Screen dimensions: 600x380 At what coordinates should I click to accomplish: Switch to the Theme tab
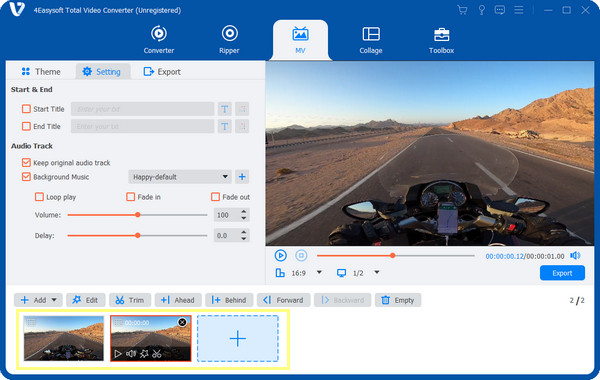41,72
